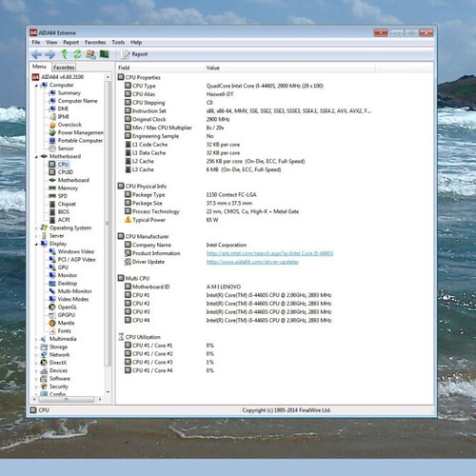Expand the Server tree node
The image size is (476, 476).
36,236
